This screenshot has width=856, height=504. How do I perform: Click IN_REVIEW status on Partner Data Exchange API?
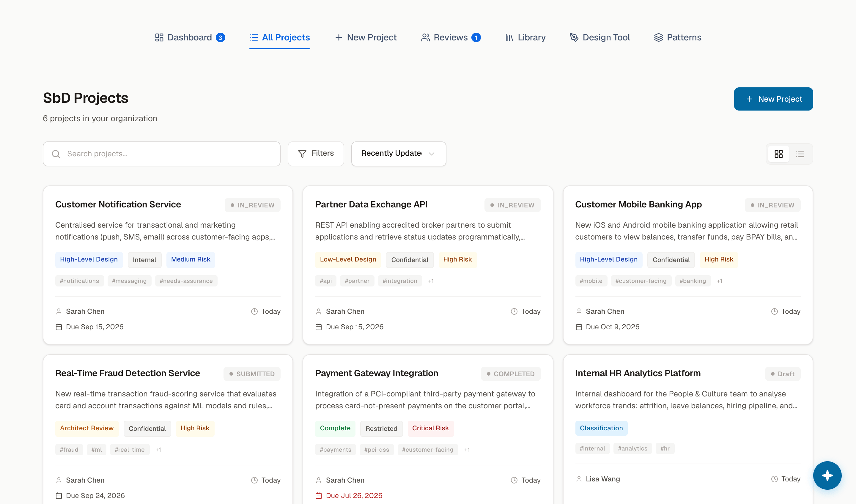click(x=512, y=205)
